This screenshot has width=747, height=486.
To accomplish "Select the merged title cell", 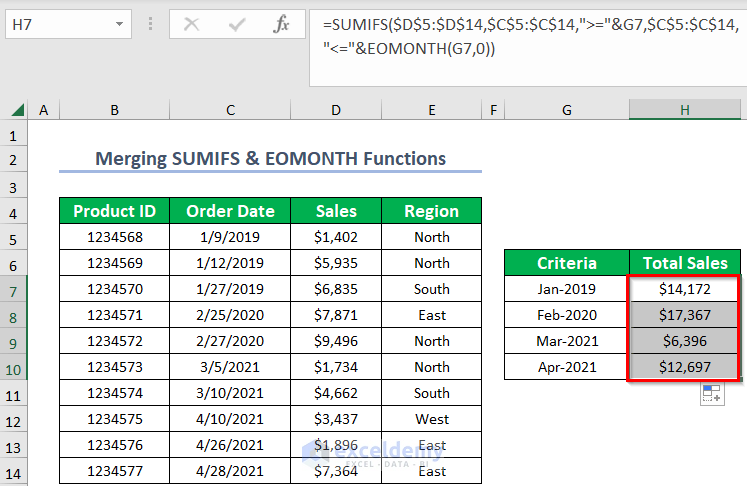I will [270, 159].
